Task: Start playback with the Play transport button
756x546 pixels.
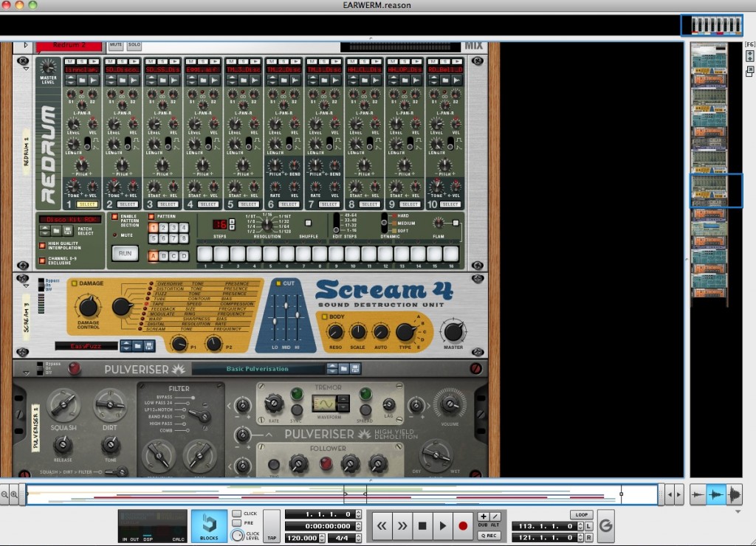Action: click(442, 526)
